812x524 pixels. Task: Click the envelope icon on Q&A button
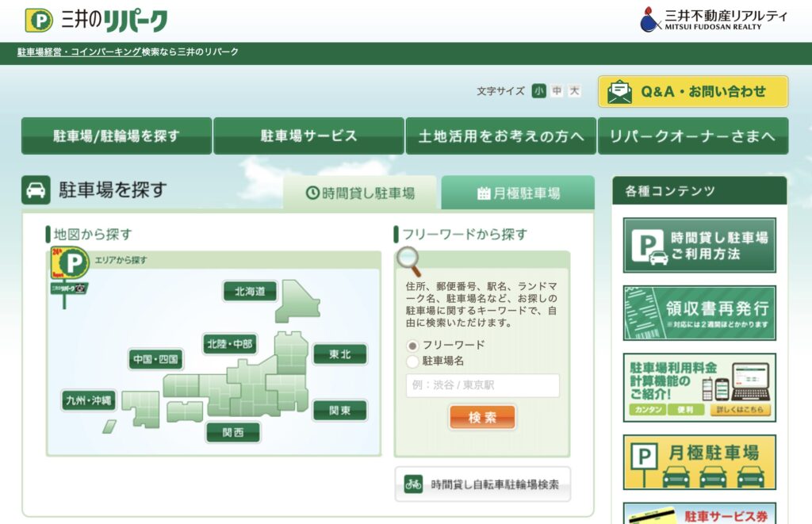(619, 92)
